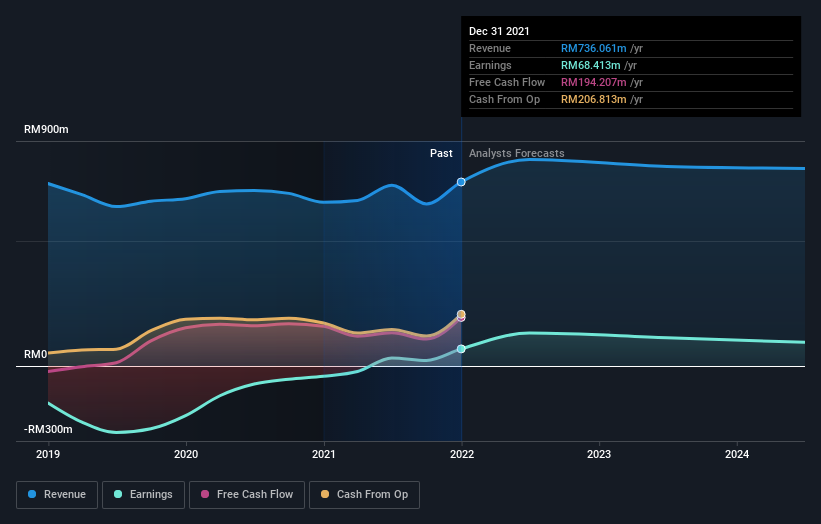Click the RM736.061m revenue value in tooltip

tap(593, 48)
